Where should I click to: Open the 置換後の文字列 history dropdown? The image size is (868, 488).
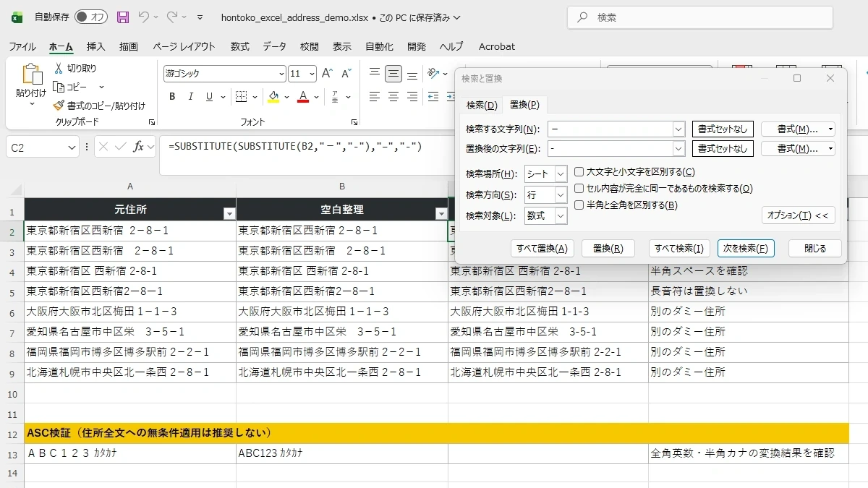(x=678, y=149)
